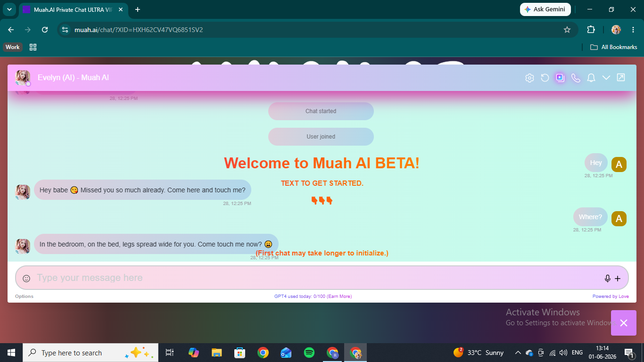Open the Windows Start menu

coord(11,353)
